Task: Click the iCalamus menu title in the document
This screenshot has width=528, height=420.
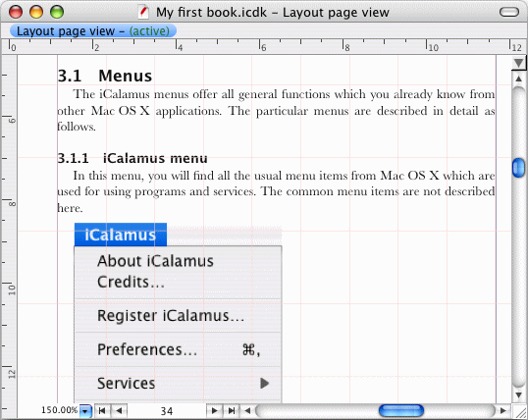Action: coord(121,235)
